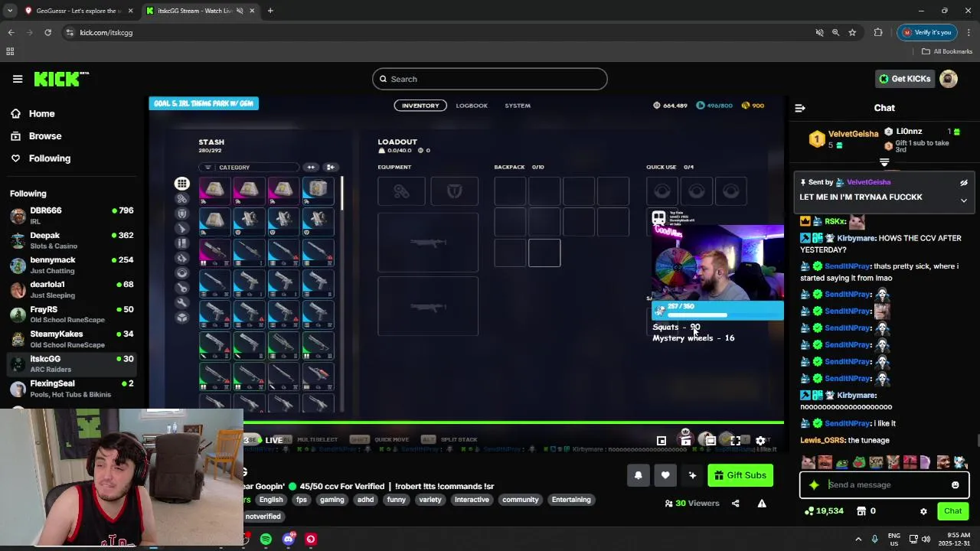980x551 pixels.
Task: Enable mini player picture-in-picture
Action: (x=661, y=441)
